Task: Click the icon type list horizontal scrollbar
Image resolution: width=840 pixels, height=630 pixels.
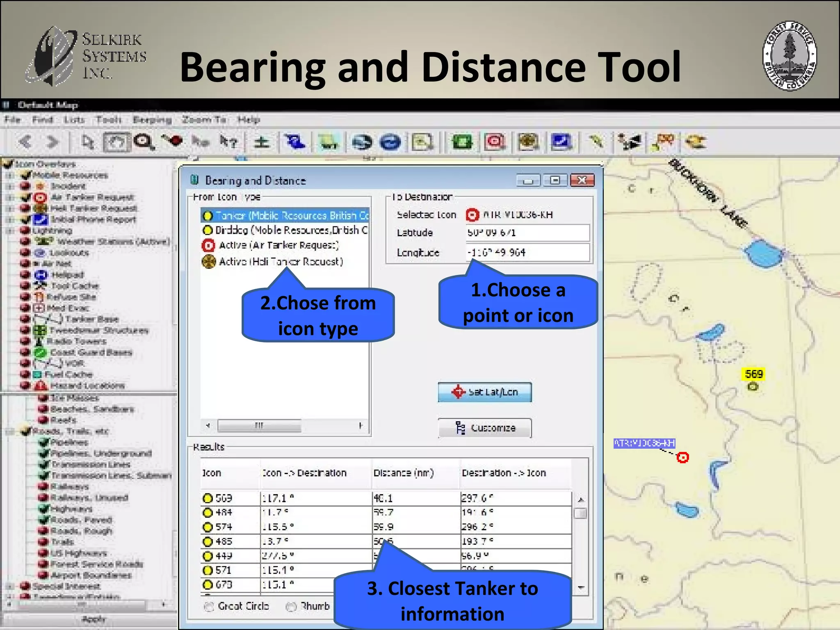Action: click(x=259, y=425)
